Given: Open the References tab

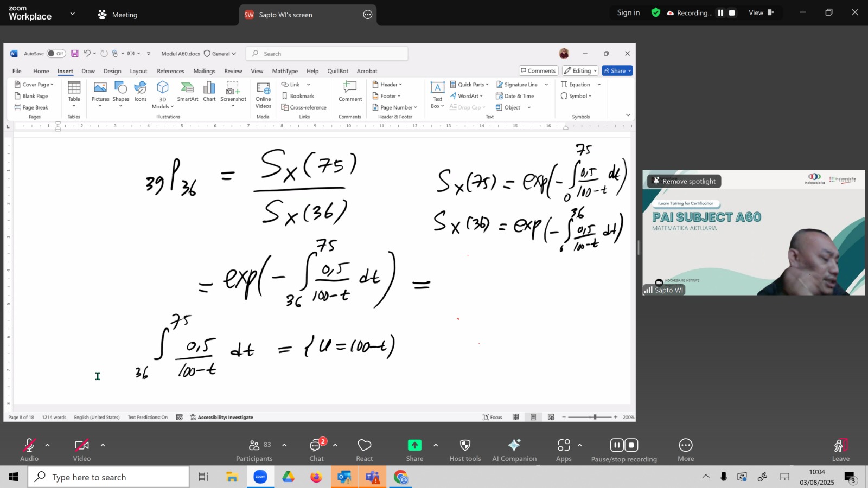Looking at the screenshot, I should click(x=170, y=71).
